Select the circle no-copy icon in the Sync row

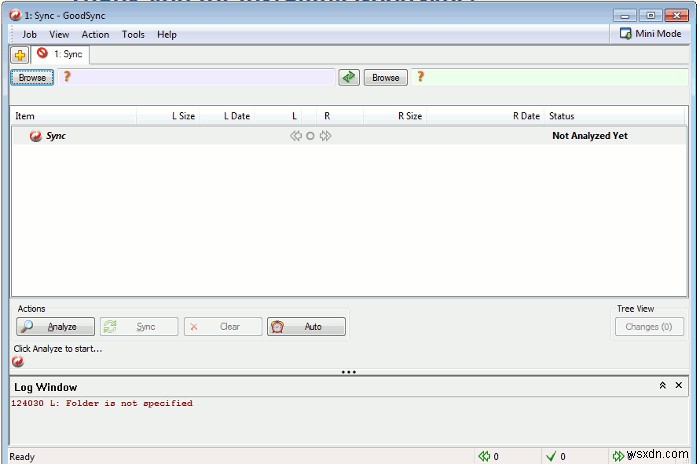tap(310, 136)
